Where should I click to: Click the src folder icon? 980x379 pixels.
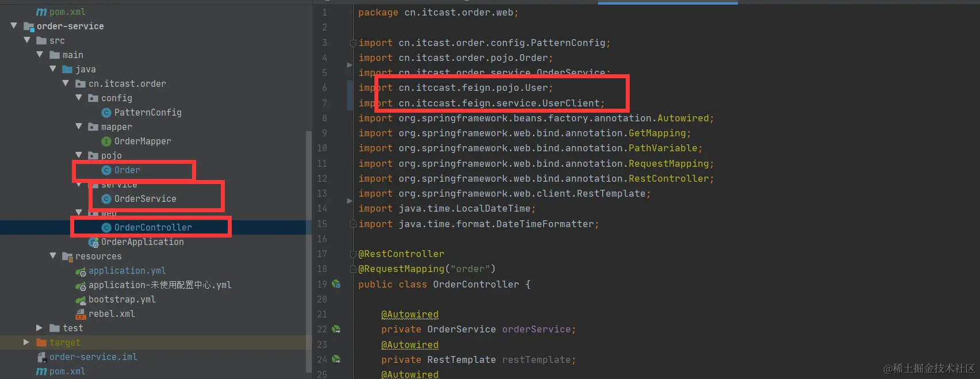41,41
